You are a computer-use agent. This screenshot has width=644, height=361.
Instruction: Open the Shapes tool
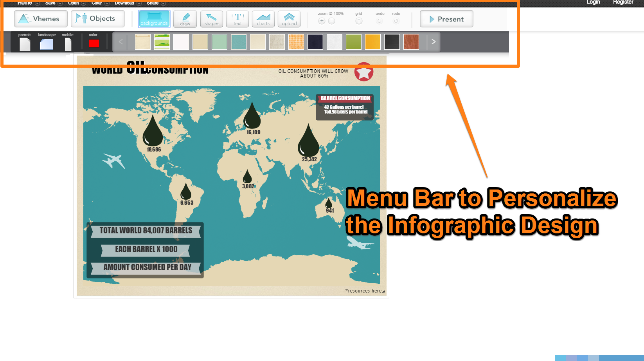pos(211,19)
